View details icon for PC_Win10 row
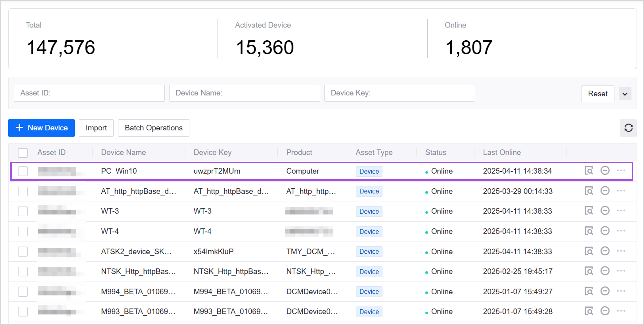 coord(589,171)
